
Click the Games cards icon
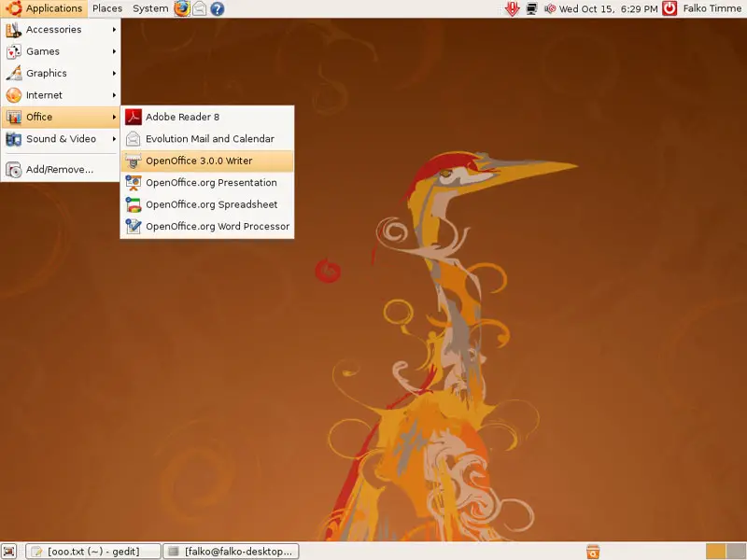coord(14,51)
